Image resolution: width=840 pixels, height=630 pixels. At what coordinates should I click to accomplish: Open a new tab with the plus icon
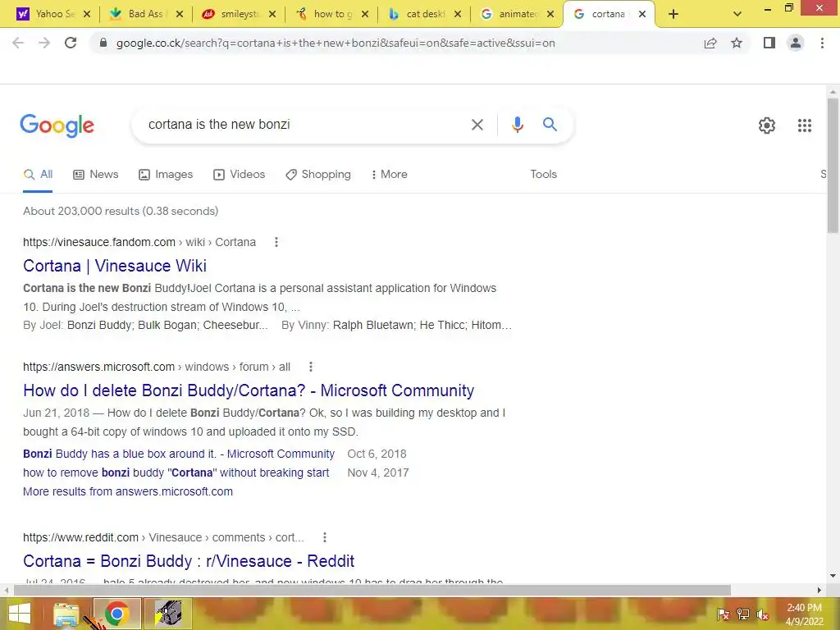[x=673, y=14]
